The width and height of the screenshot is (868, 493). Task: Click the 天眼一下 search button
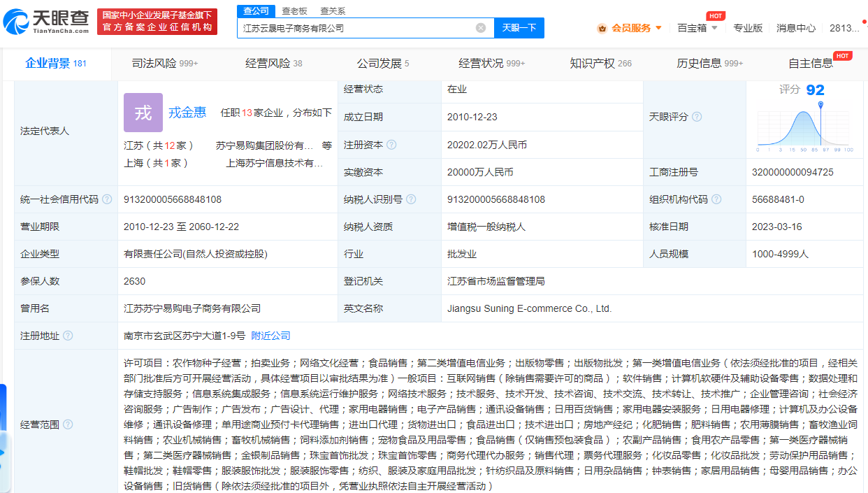click(x=519, y=28)
